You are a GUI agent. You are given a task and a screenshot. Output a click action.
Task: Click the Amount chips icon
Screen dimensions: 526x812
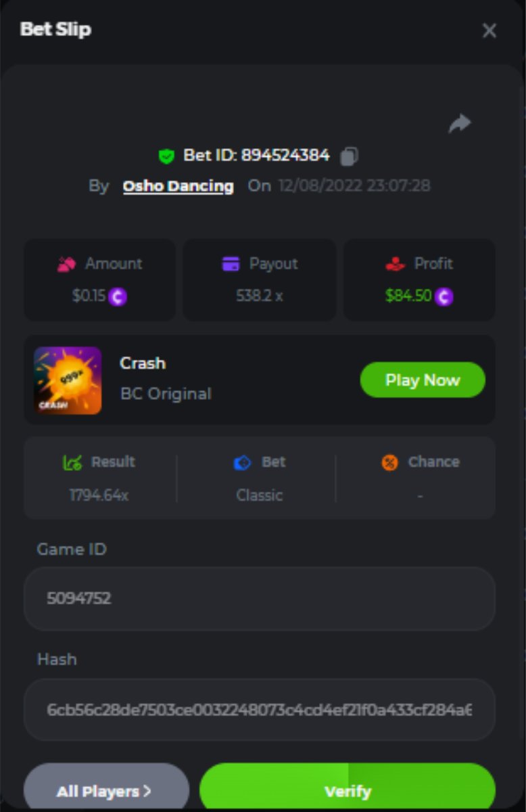point(66,264)
